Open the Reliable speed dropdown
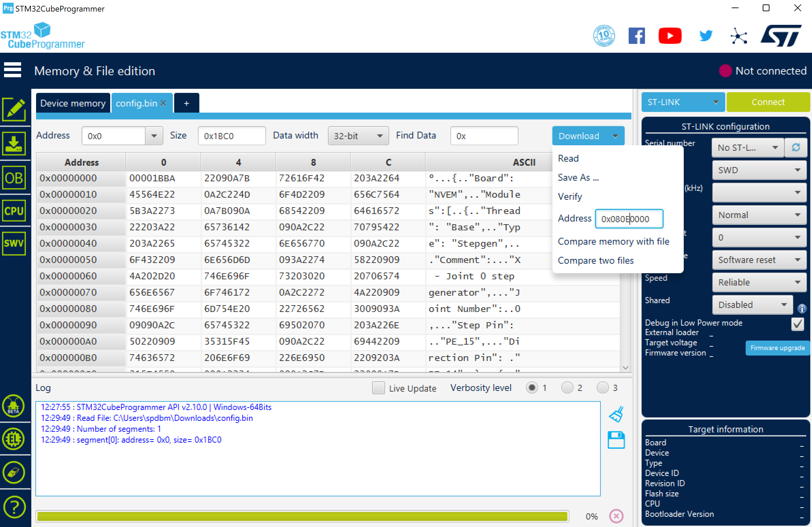This screenshot has height=527, width=812. [x=759, y=282]
